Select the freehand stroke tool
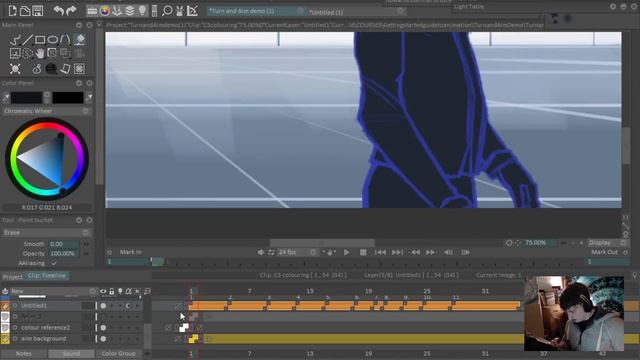The height and width of the screenshot is (360, 640). (x=15, y=40)
